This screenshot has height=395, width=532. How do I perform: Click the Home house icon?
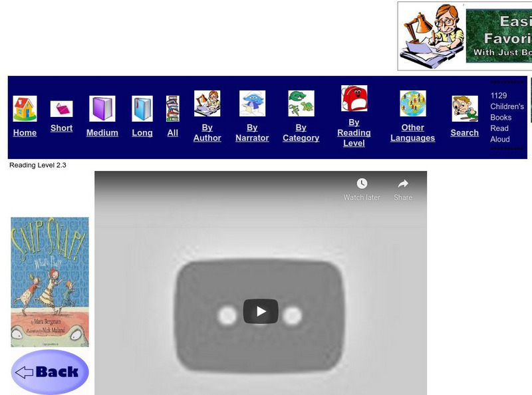point(25,108)
